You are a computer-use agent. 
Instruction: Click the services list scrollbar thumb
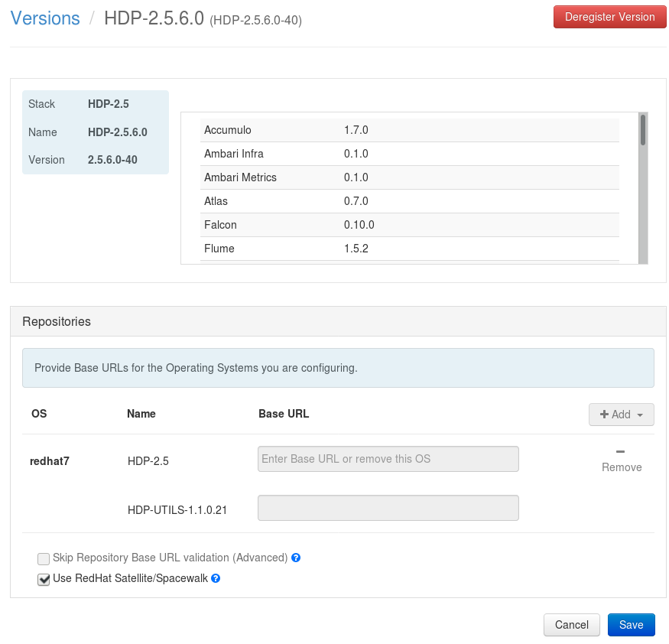pos(642,130)
